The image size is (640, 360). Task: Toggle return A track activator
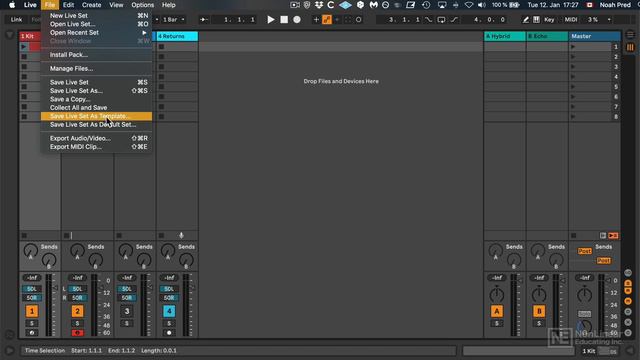tap(497, 311)
